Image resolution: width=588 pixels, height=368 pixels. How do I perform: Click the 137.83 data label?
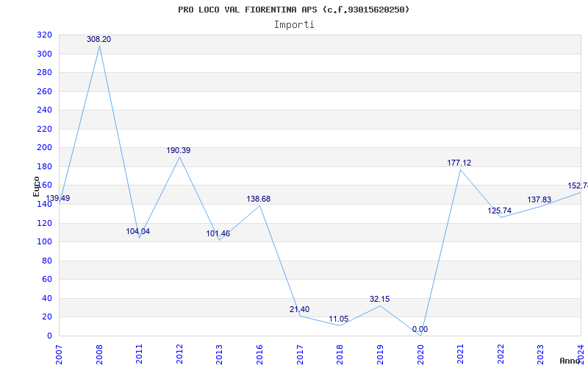click(539, 199)
